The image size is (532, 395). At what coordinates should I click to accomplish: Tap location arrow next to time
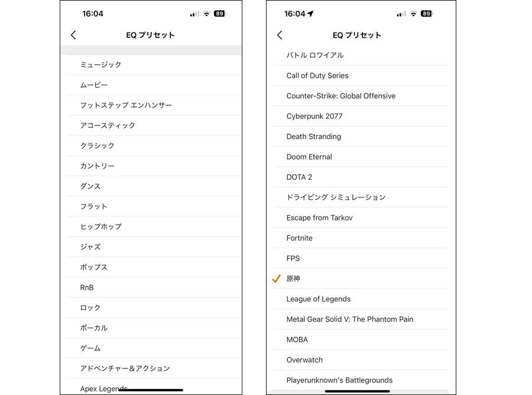(x=310, y=14)
